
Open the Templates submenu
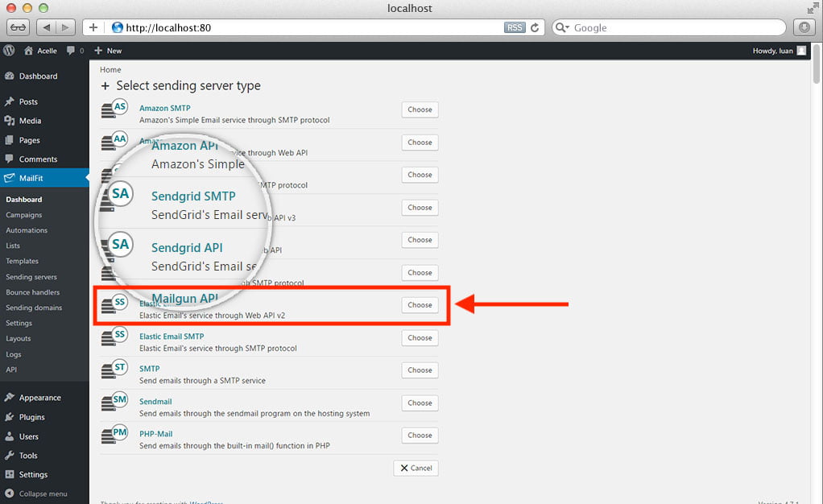tap(22, 261)
